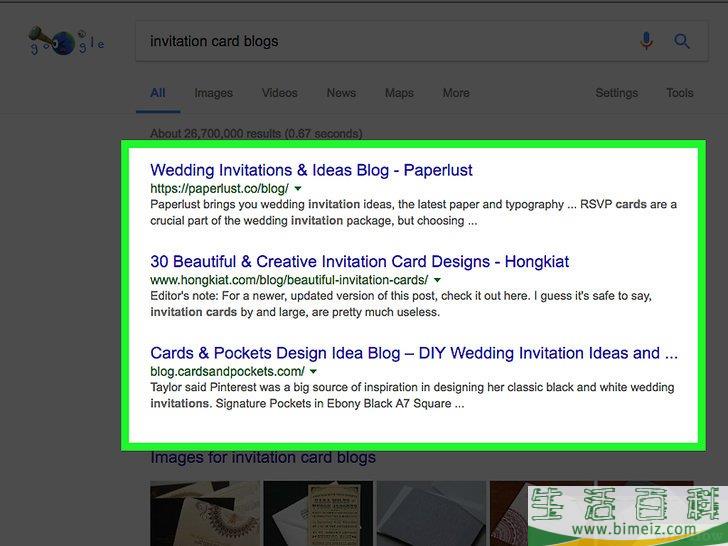The height and width of the screenshot is (546, 728).
Task: Switch to the Videos tab
Action: 280,93
